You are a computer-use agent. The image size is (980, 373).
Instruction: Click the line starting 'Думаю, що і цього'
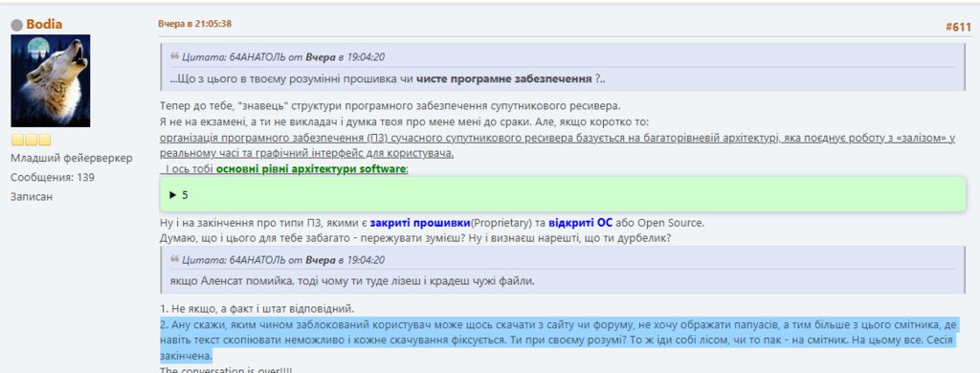(x=415, y=237)
